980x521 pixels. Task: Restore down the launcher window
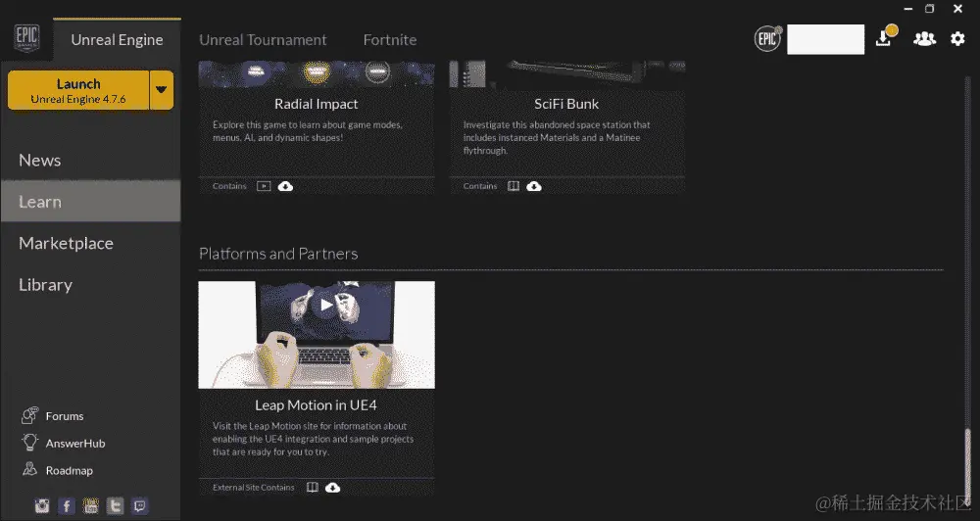click(930, 9)
